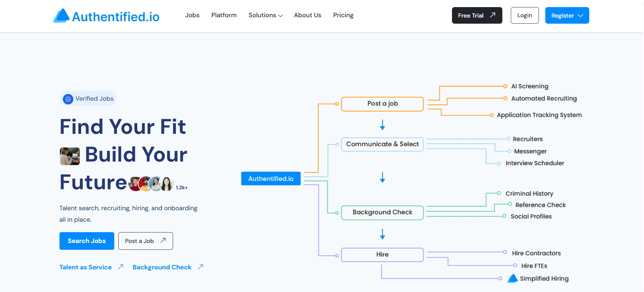Viewport: 644px width, 292px height.
Task: Open the Platform menu item
Action: pos(224,15)
